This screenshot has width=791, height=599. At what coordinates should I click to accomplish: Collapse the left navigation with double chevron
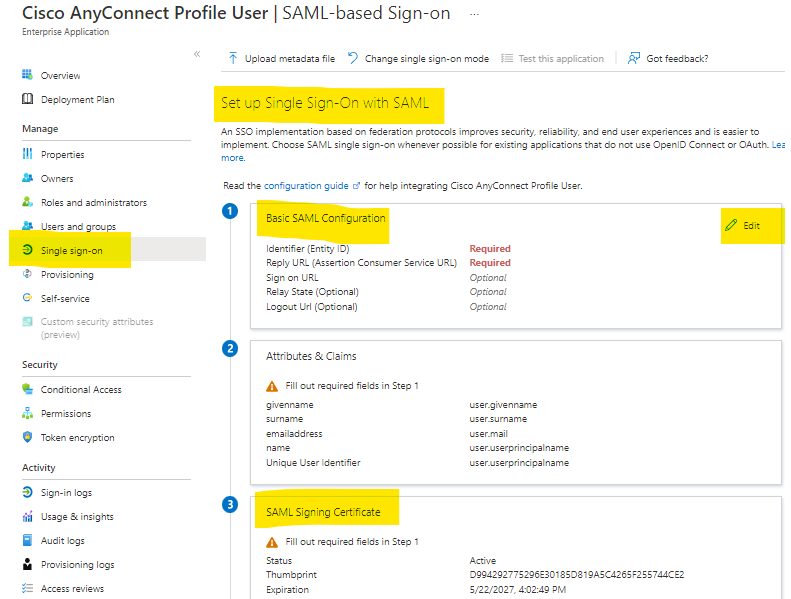click(197, 54)
